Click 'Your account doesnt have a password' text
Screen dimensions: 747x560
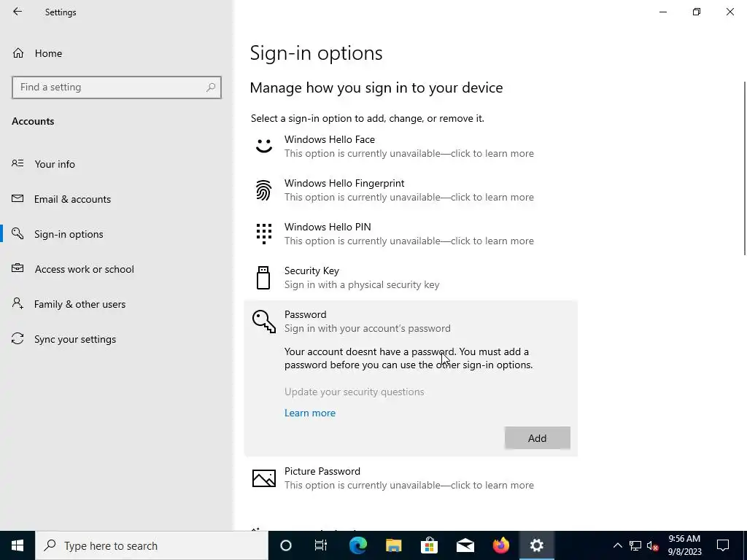(370, 351)
